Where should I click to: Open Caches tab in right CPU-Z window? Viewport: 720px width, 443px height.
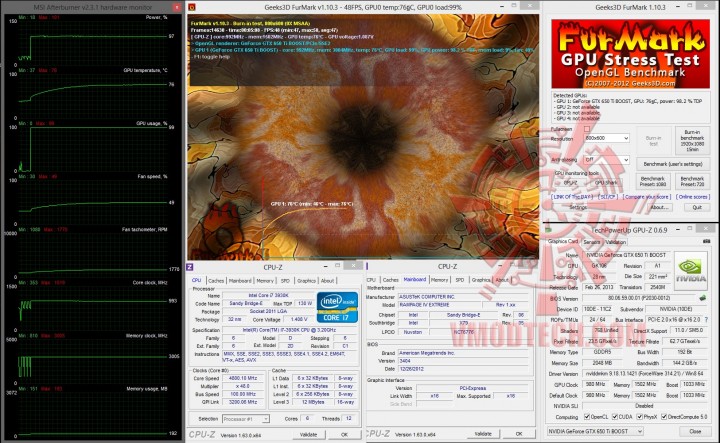[x=390, y=280]
